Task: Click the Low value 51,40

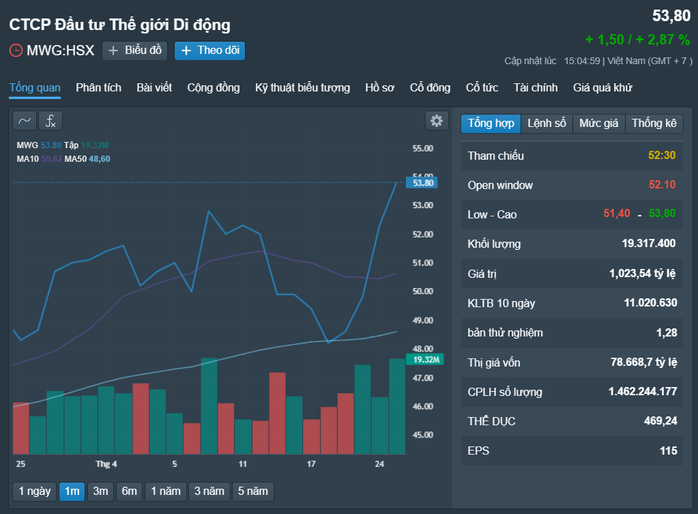Action: 617,214
